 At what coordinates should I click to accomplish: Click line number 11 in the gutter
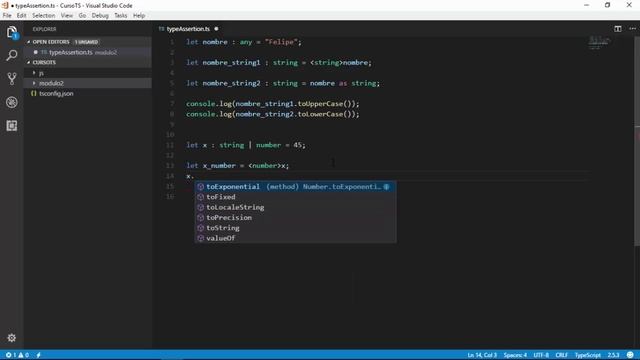coord(170,145)
